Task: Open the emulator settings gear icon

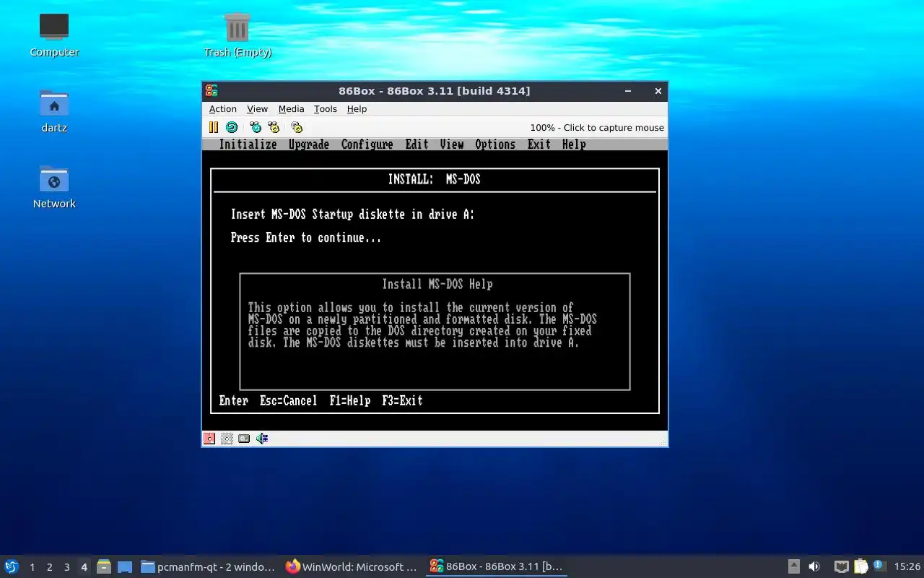Action: coord(297,127)
